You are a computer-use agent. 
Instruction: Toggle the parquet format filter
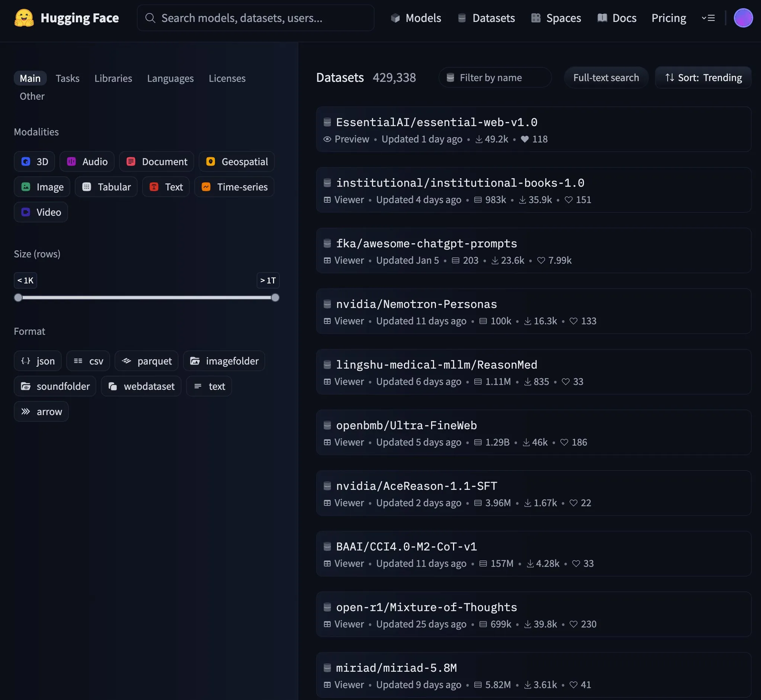point(147,361)
